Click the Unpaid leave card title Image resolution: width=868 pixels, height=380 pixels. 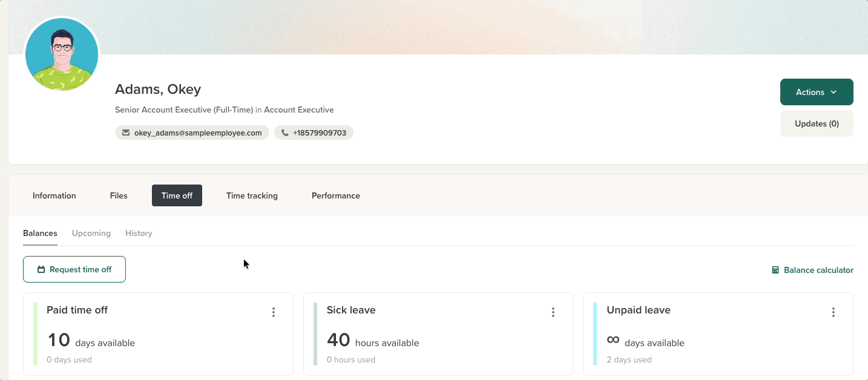(639, 310)
